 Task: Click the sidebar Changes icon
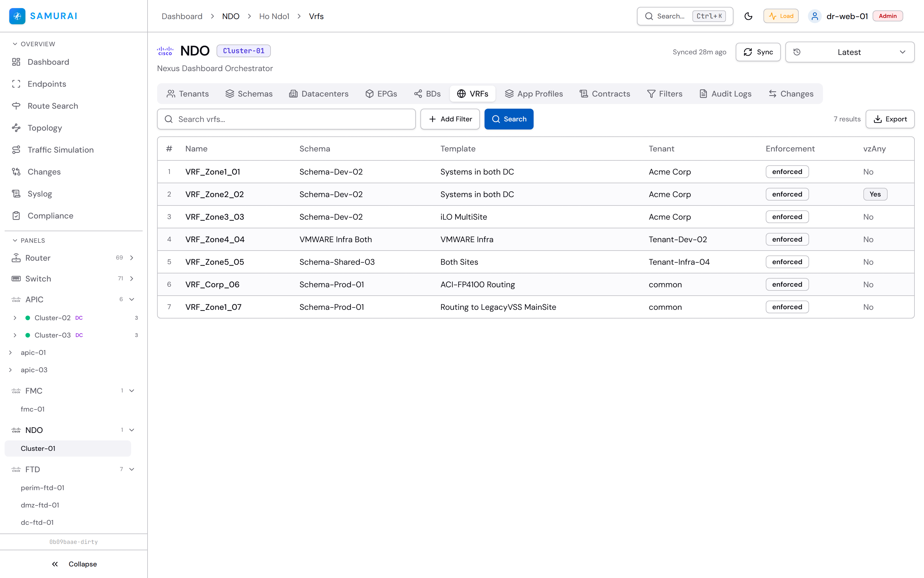(x=16, y=172)
